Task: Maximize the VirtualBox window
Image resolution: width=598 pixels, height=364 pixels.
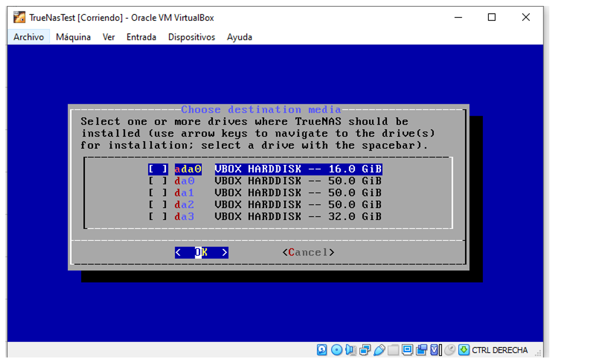Action: click(492, 17)
